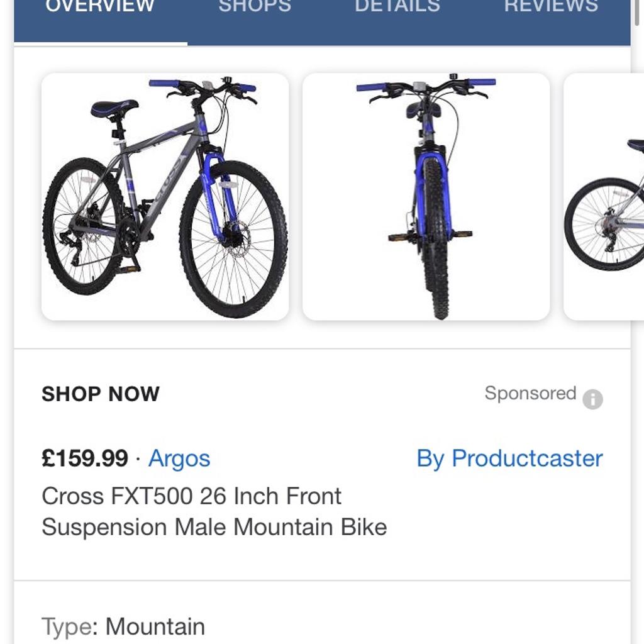Switch to the Shops tab
The image size is (644, 644).
[x=255, y=8]
